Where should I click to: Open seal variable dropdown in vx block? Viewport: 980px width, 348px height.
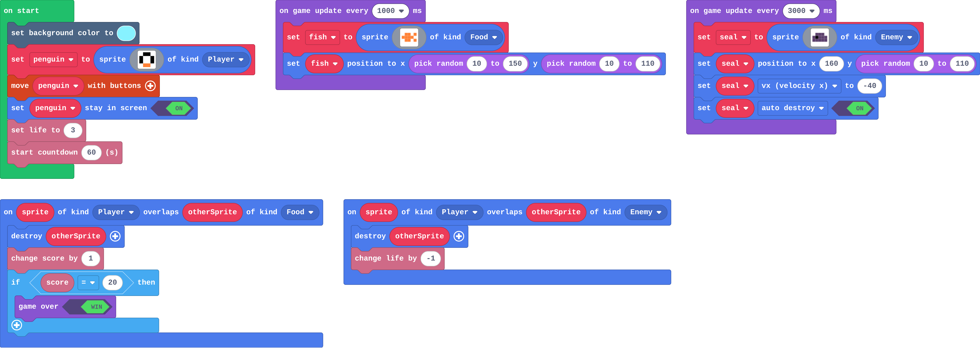(735, 86)
